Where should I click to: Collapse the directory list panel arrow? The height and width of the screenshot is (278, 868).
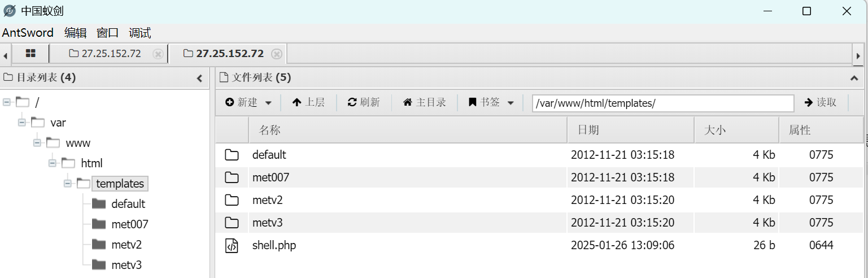point(199,78)
